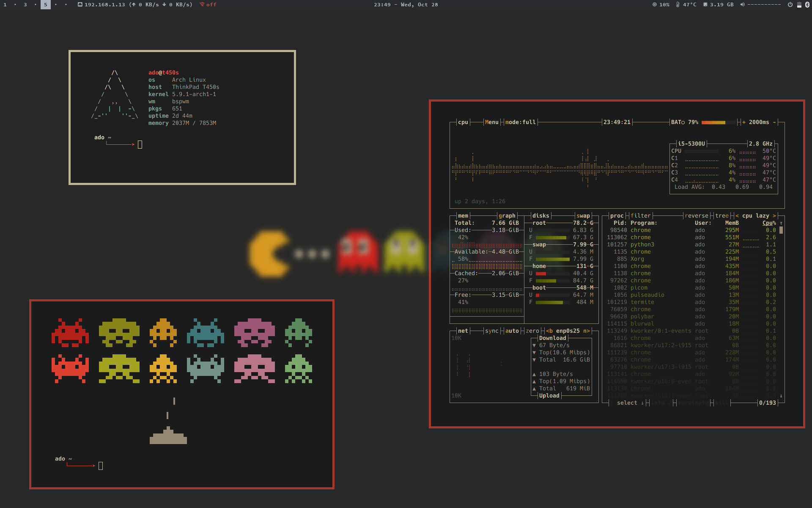Select the python3 process row
812x508 pixels.
642,245
